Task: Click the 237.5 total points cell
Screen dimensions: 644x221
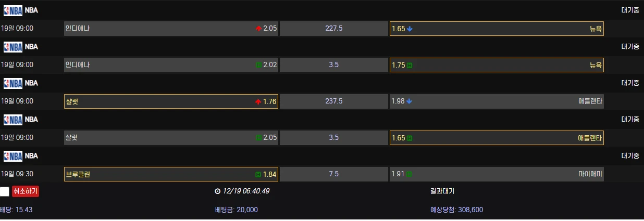Action: pos(333,101)
